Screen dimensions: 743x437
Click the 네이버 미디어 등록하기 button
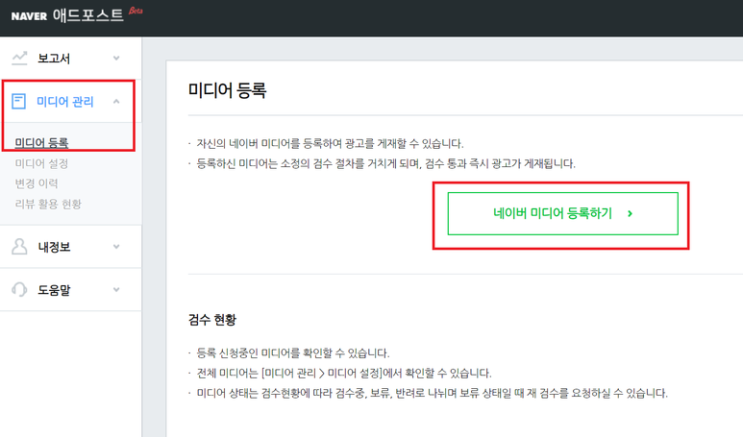(x=563, y=213)
